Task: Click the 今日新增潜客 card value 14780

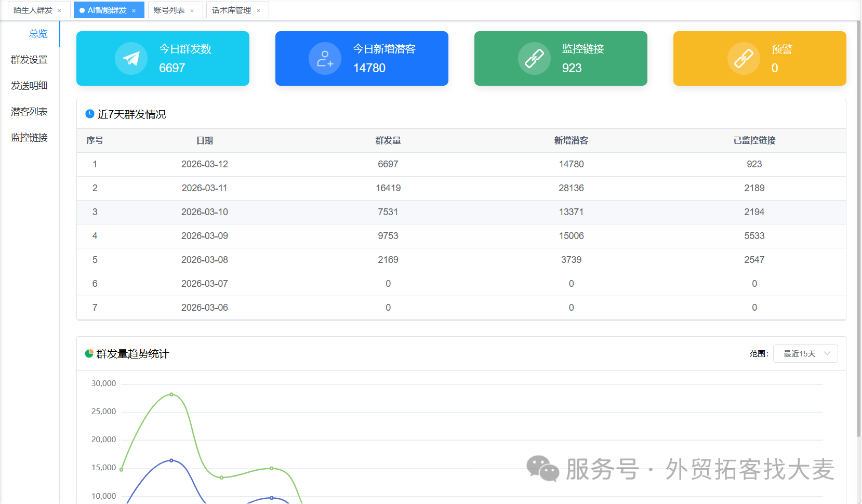Action: [369, 68]
